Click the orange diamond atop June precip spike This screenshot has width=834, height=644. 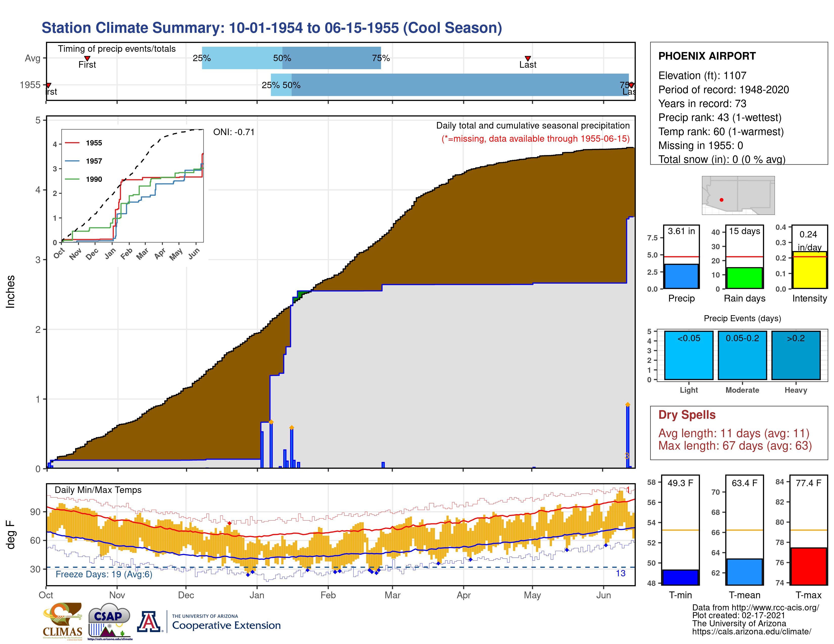point(628,404)
